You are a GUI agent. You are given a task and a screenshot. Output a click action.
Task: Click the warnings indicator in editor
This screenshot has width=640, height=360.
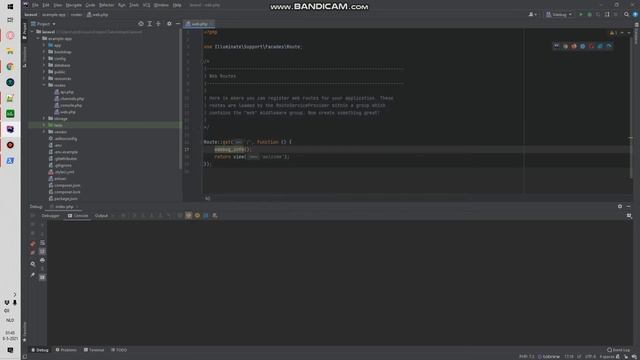coord(613,33)
